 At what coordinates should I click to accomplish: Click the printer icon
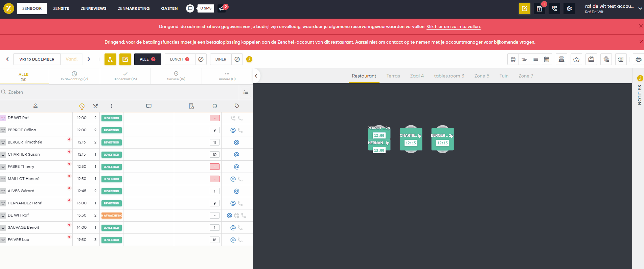pos(638,59)
